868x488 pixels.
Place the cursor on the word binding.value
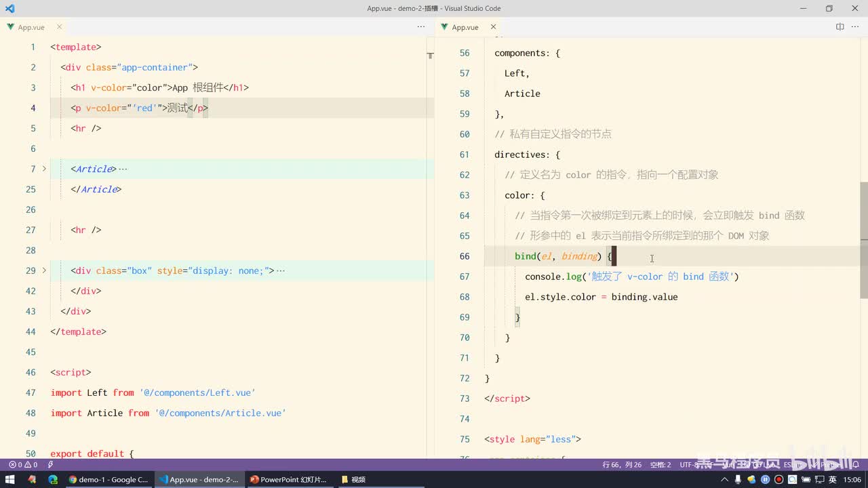[x=644, y=297]
